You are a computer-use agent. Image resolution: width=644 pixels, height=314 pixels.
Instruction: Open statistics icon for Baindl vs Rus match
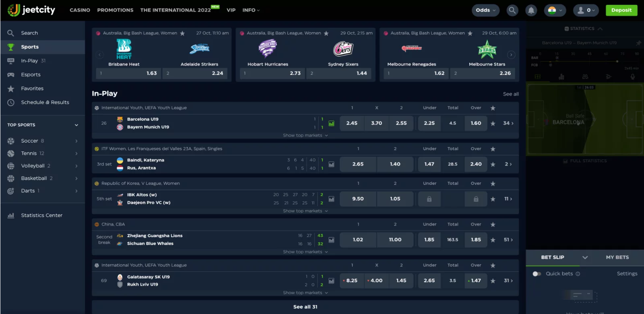pyautogui.click(x=331, y=164)
